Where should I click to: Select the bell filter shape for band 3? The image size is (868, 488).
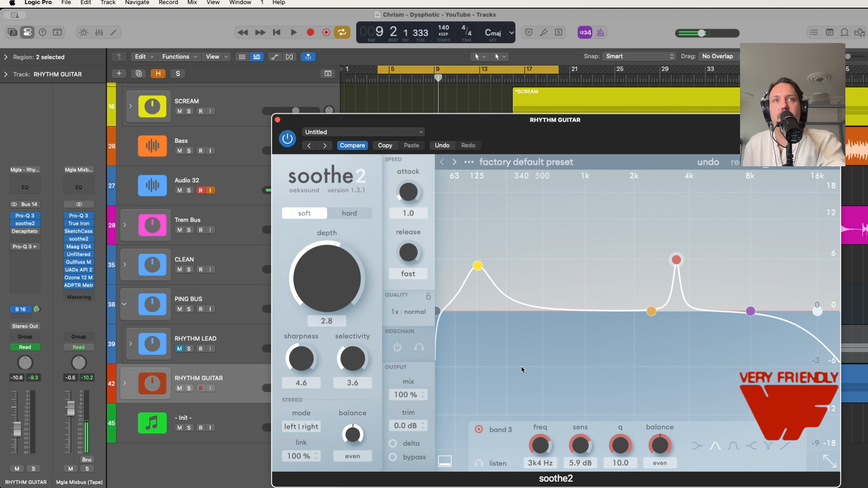715,446
